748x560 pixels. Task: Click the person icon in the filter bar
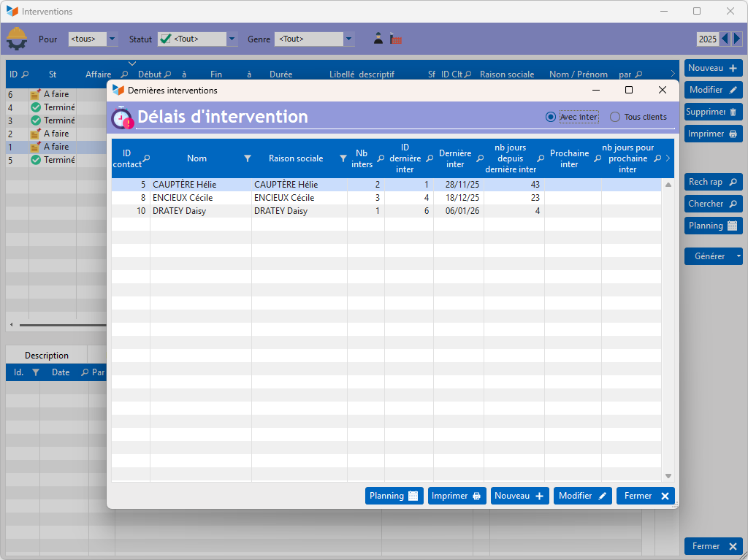point(378,39)
